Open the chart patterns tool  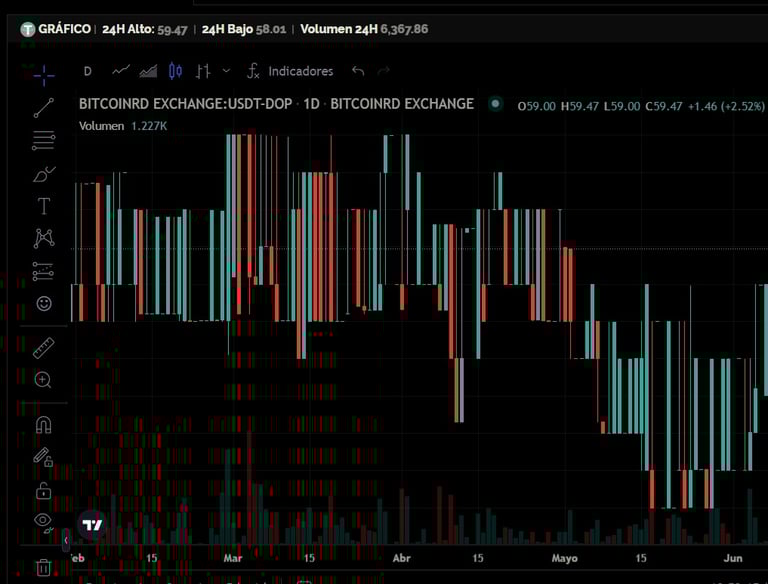pos(44,239)
